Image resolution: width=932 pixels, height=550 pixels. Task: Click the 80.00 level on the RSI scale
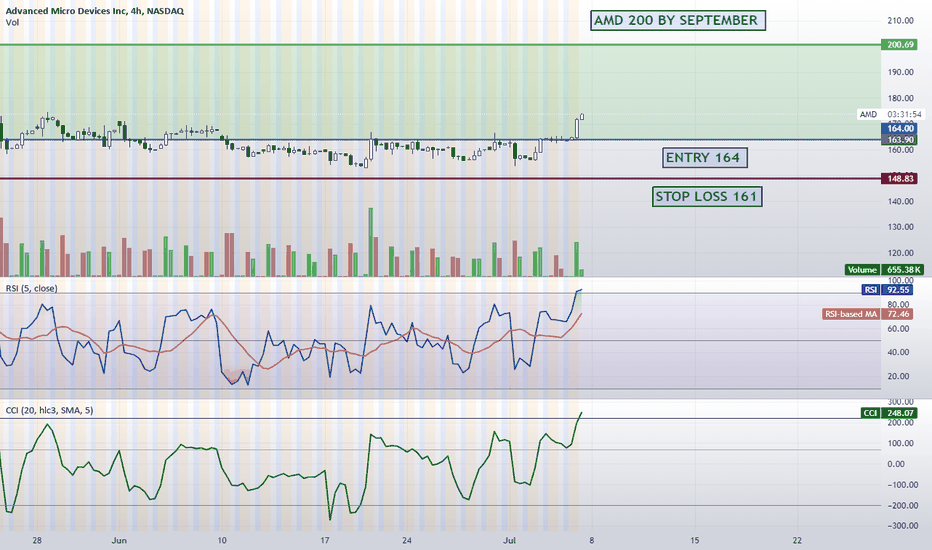(898, 304)
